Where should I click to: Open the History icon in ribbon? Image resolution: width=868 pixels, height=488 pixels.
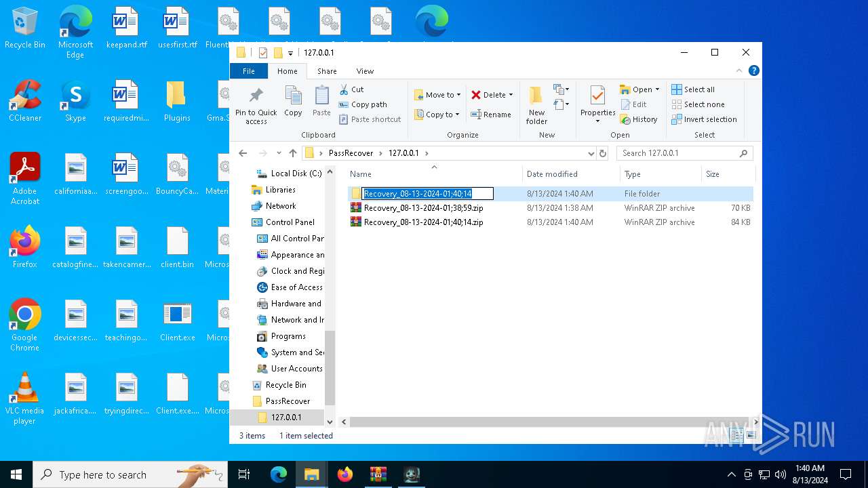point(638,119)
